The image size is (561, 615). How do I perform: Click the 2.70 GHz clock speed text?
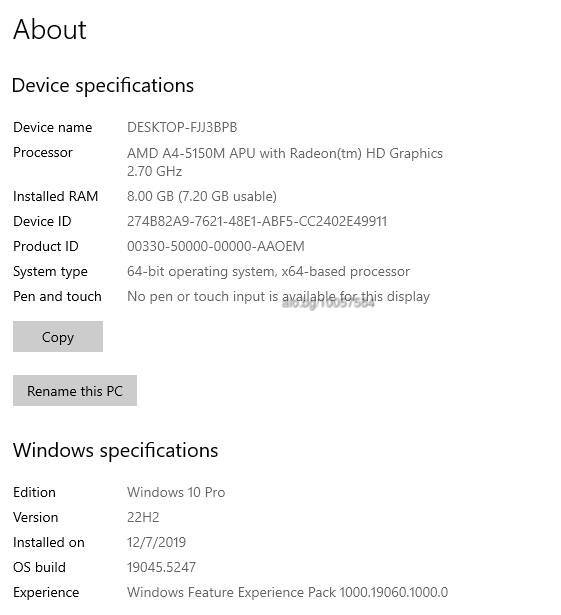(155, 171)
